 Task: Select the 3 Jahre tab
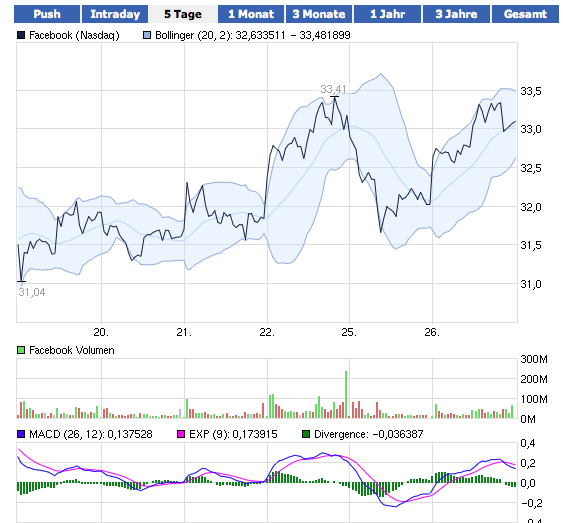pos(456,14)
